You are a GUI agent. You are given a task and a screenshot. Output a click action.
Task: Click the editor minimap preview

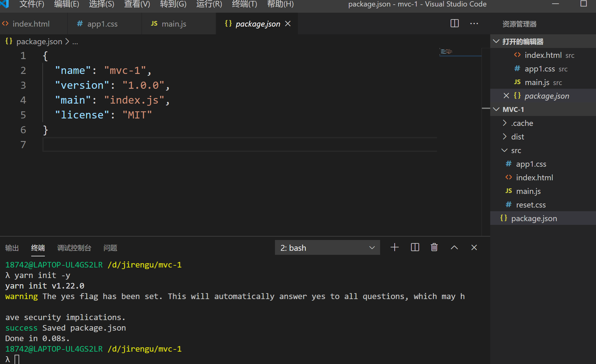click(x=446, y=51)
